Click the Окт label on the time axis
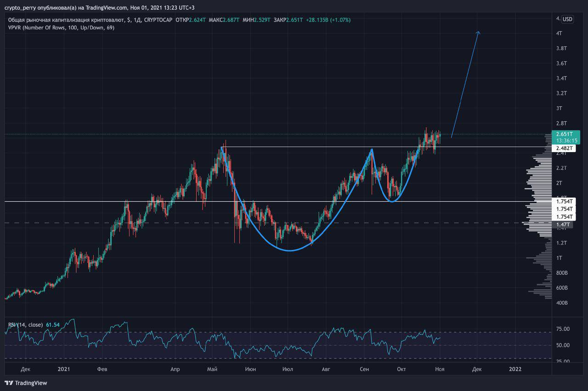This screenshot has height=391, width=588. tap(401, 368)
